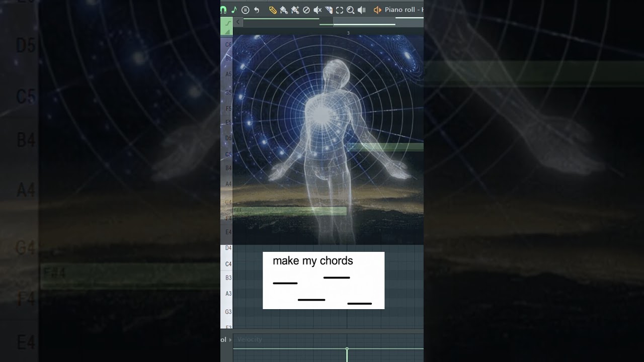Click the G3 piano key
The image size is (644, 362).
227,312
